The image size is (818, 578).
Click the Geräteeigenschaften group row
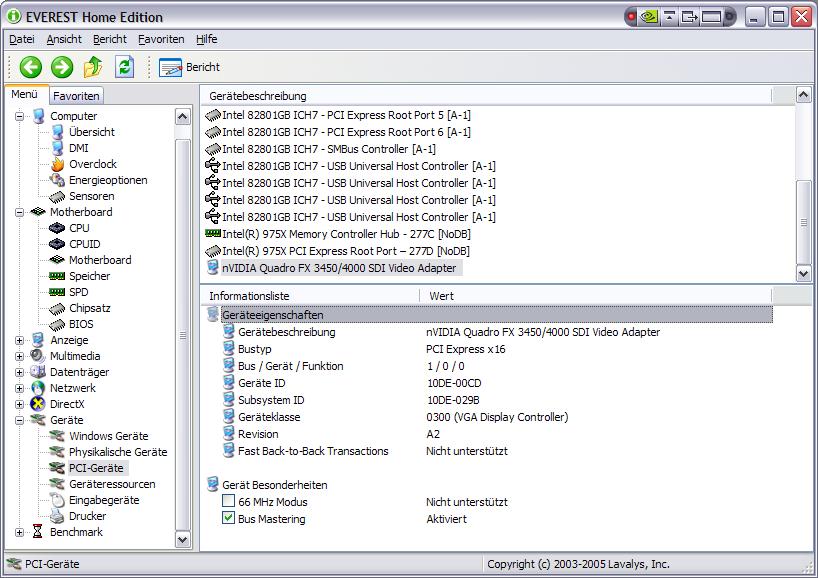click(x=489, y=315)
